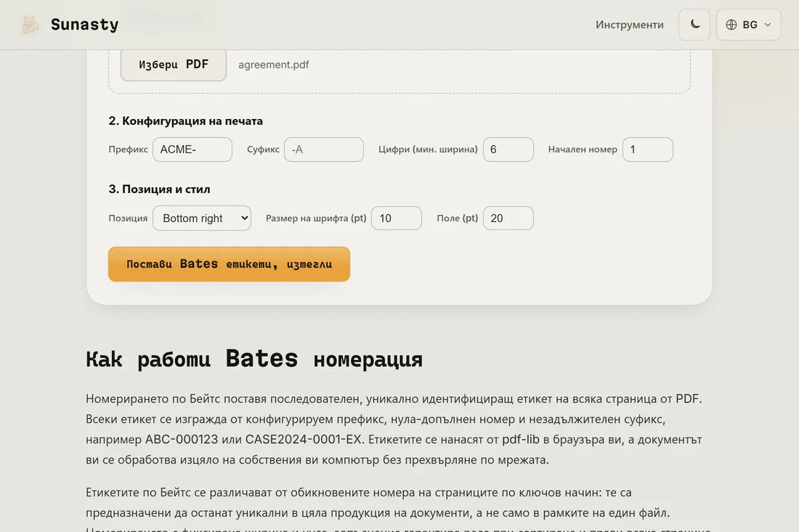Click the chevron next to BG
799x532 pixels.
(x=768, y=25)
